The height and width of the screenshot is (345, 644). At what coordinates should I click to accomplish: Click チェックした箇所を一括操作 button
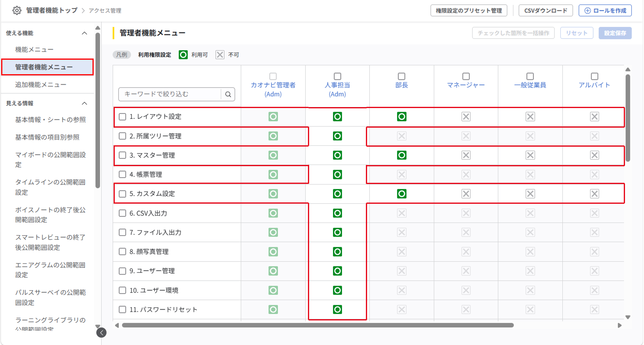[x=513, y=33]
